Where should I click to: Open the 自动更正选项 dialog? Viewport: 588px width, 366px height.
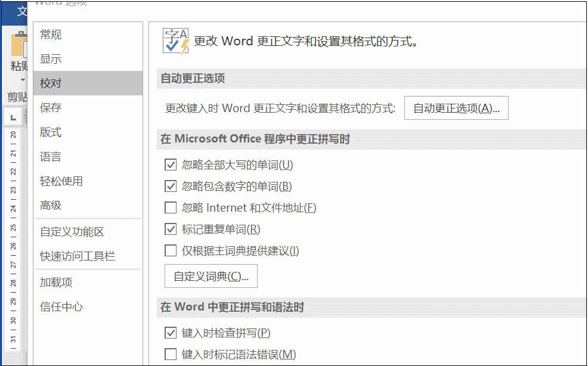pyautogui.click(x=456, y=108)
